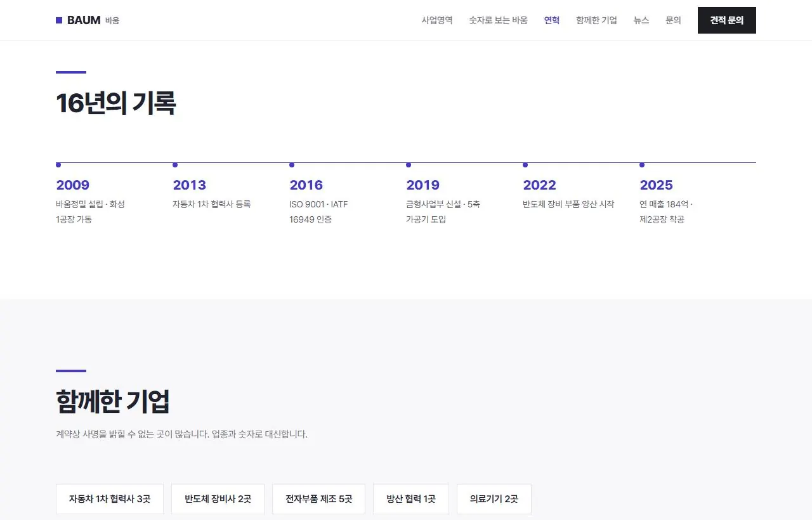This screenshot has height=520, width=812.
Task: Open the 문의 navigation link
Action: 673,20
